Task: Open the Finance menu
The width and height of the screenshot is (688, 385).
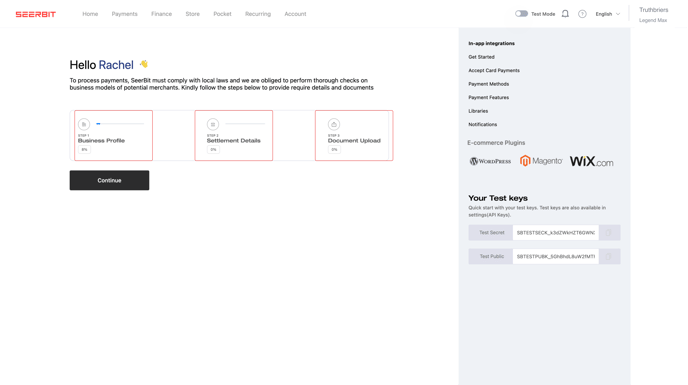Action: tap(161, 14)
